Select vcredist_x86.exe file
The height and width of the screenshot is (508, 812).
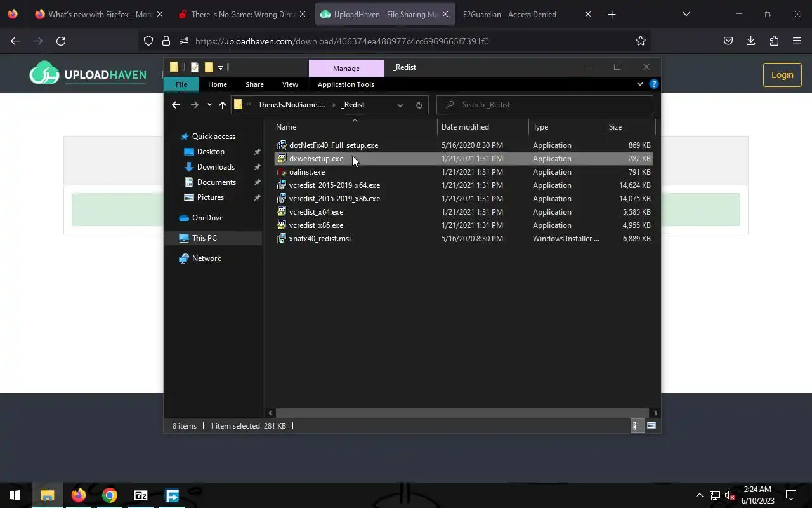(x=316, y=225)
